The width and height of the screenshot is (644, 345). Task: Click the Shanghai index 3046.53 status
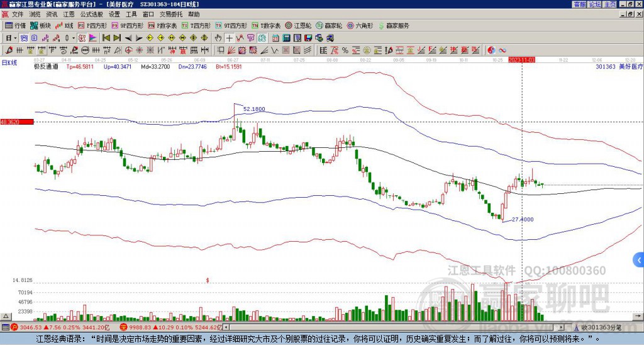click(x=31, y=327)
